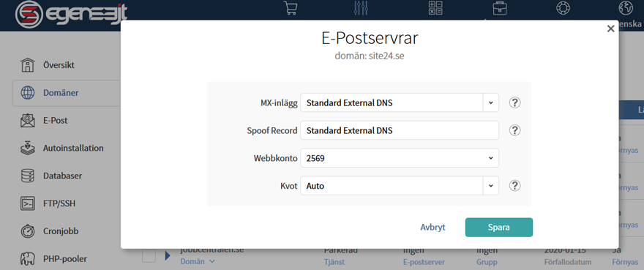Click the Spoof Record input field

[400, 130]
